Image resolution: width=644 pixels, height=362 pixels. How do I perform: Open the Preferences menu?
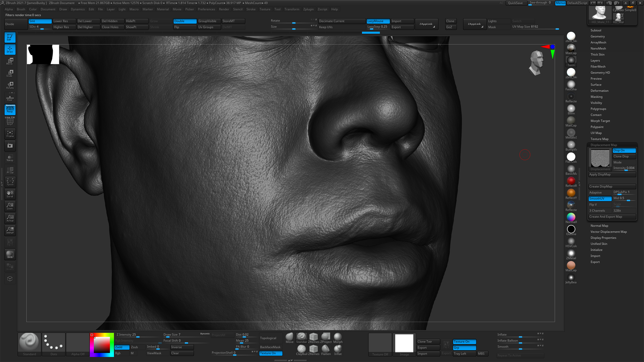pyautogui.click(x=206, y=9)
